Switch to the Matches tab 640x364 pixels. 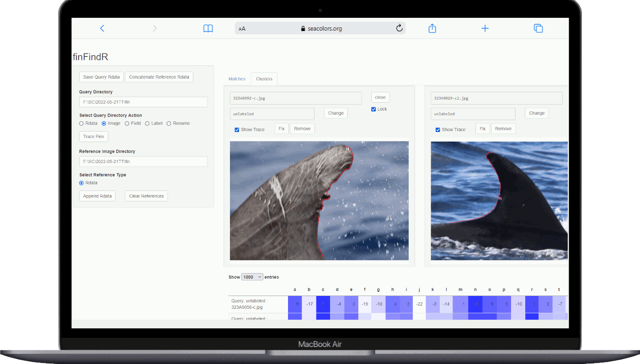point(237,79)
